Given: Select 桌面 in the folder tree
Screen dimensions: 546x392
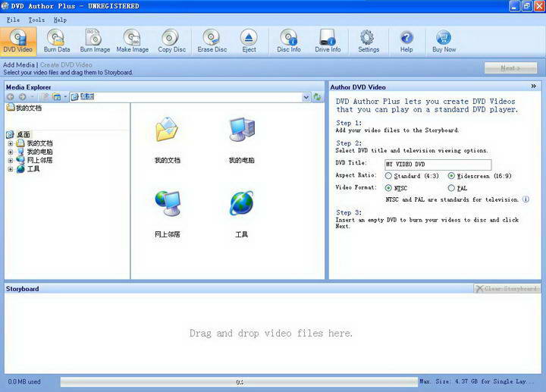Looking at the screenshot, I should 23,135.
